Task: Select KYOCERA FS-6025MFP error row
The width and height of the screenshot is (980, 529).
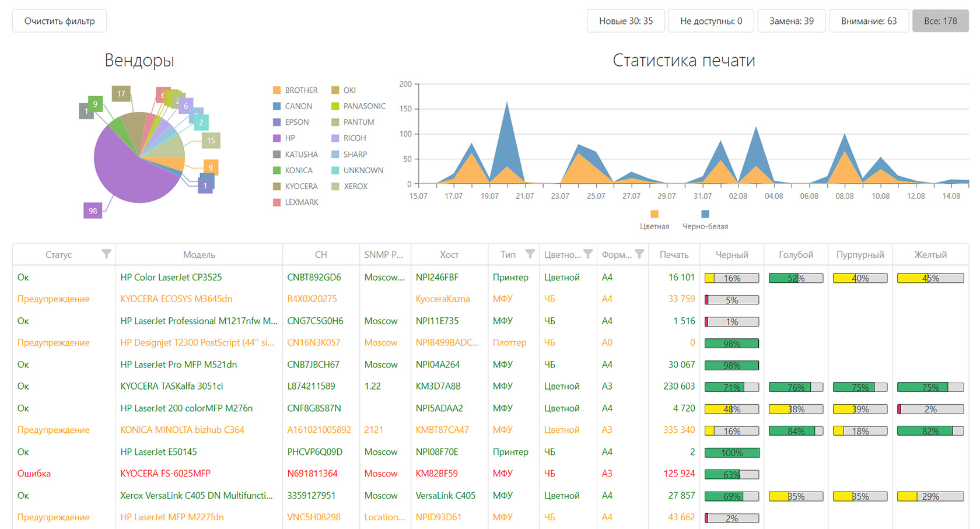Action: point(491,474)
